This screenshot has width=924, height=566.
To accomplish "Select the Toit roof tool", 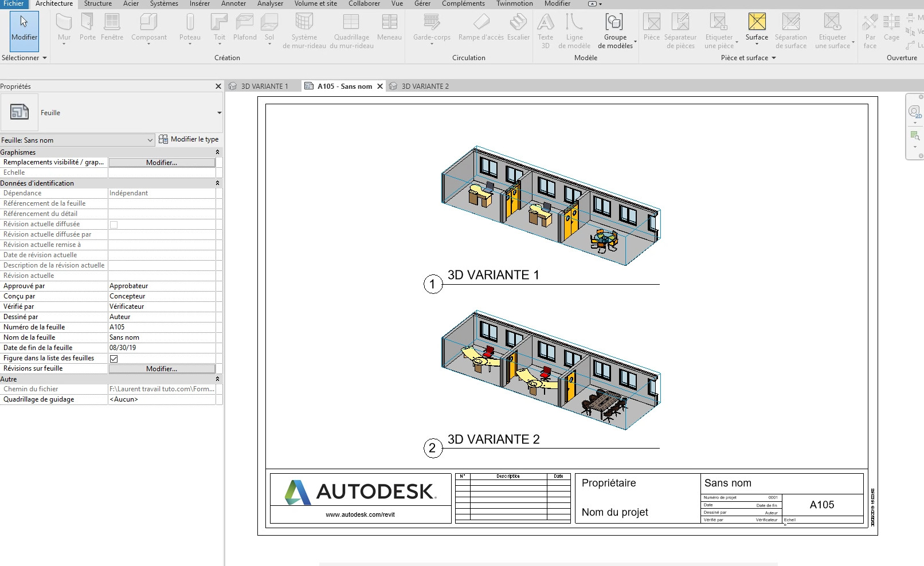I will pyautogui.click(x=220, y=27).
